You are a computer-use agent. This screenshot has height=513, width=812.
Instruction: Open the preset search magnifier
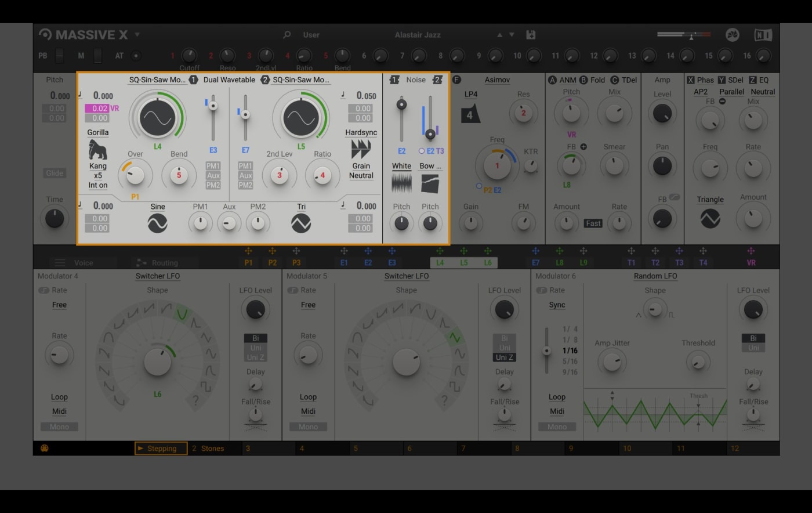(x=287, y=35)
